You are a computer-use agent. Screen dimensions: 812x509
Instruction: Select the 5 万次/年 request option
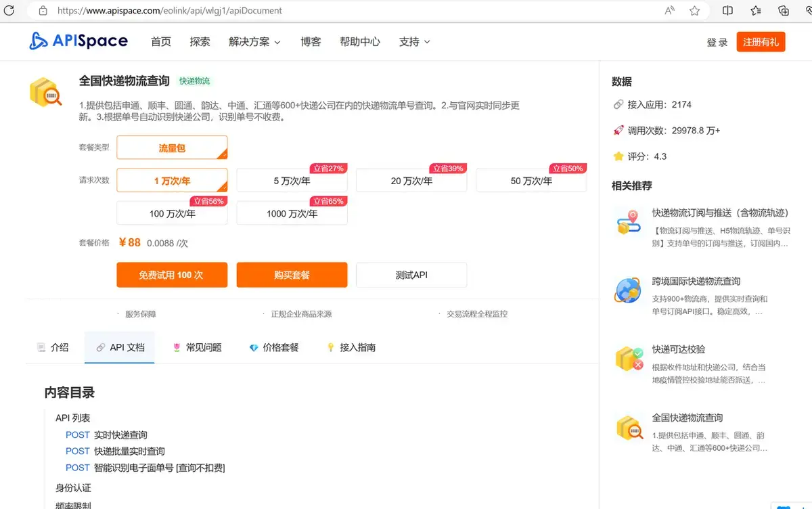coord(292,181)
